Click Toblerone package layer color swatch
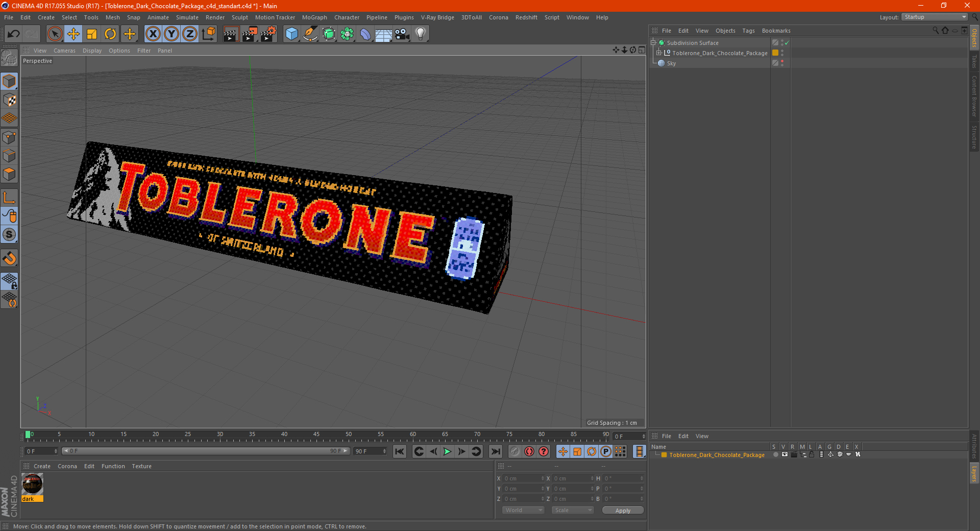 (775, 53)
